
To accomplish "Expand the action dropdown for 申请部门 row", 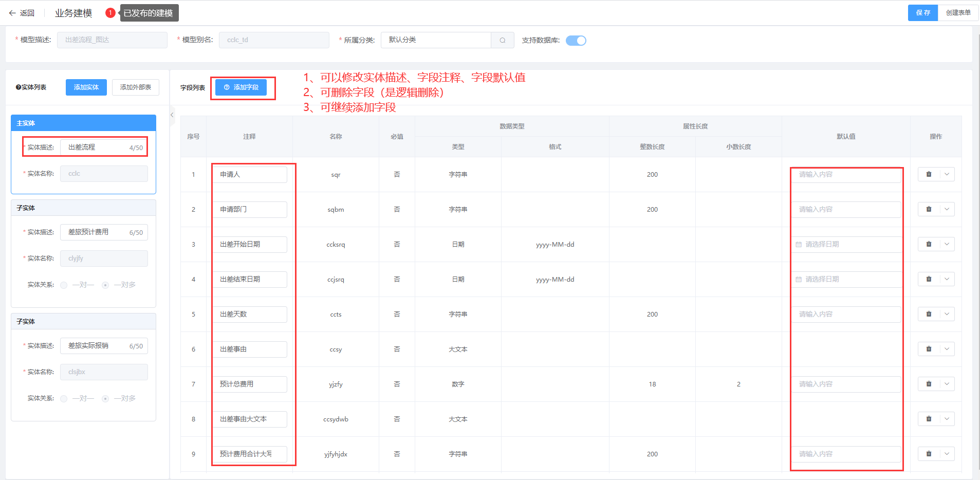I will [x=947, y=209].
